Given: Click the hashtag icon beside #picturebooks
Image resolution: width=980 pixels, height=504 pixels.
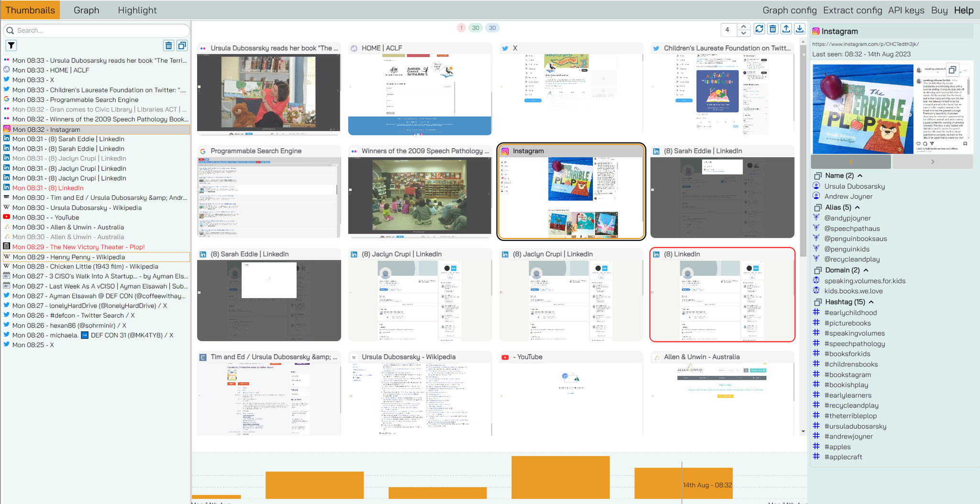Looking at the screenshot, I should pos(817,323).
